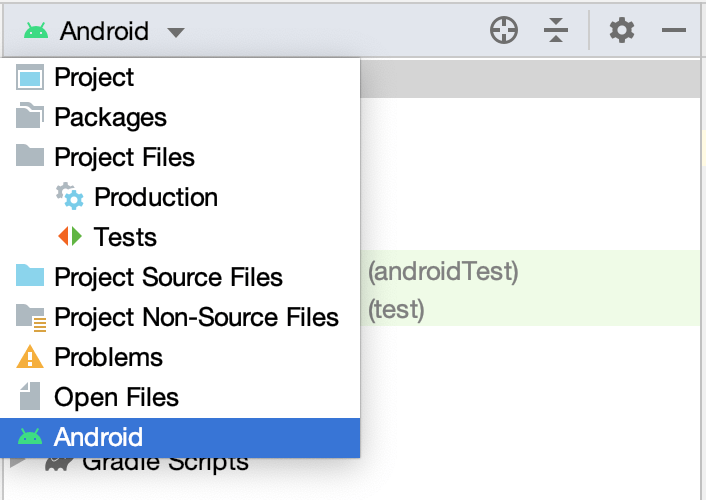The image size is (706, 500).
Task: Choose Project Non-Source Files view
Action: pos(196,317)
